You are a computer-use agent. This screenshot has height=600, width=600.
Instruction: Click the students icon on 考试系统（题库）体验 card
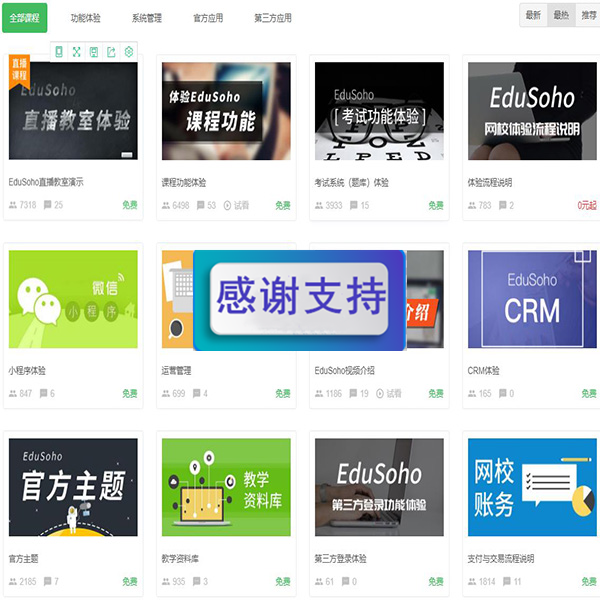[x=319, y=206]
